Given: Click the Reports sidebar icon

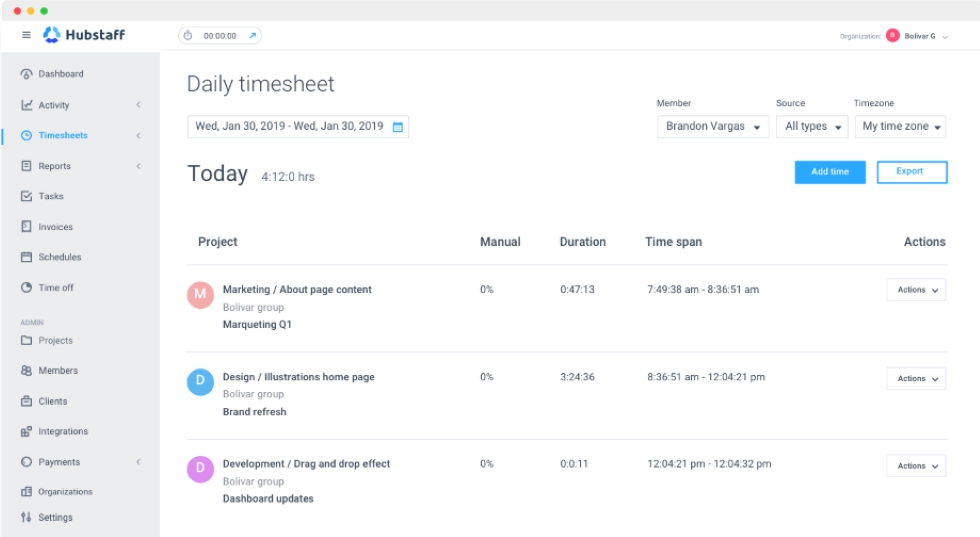Looking at the screenshot, I should (x=26, y=166).
